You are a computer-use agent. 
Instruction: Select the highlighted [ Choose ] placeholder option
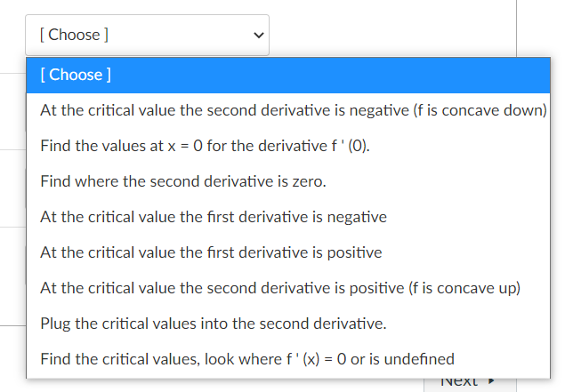pos(288,75)
